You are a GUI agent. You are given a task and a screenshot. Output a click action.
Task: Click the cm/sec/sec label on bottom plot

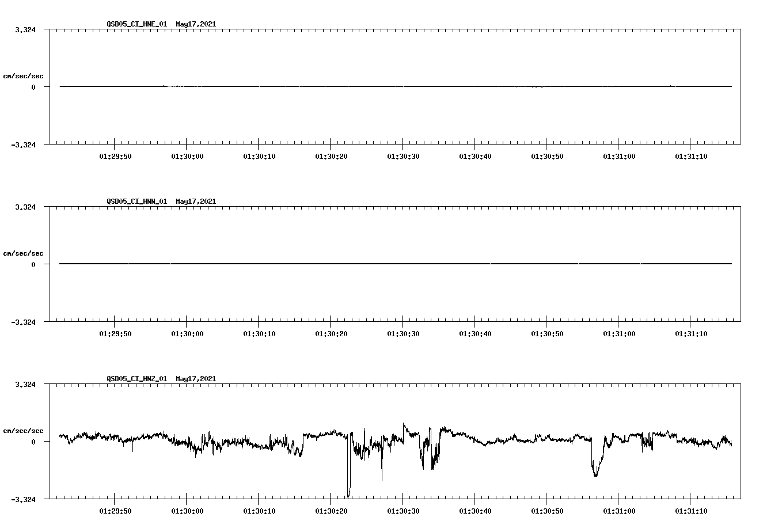[x=24, y=430]
